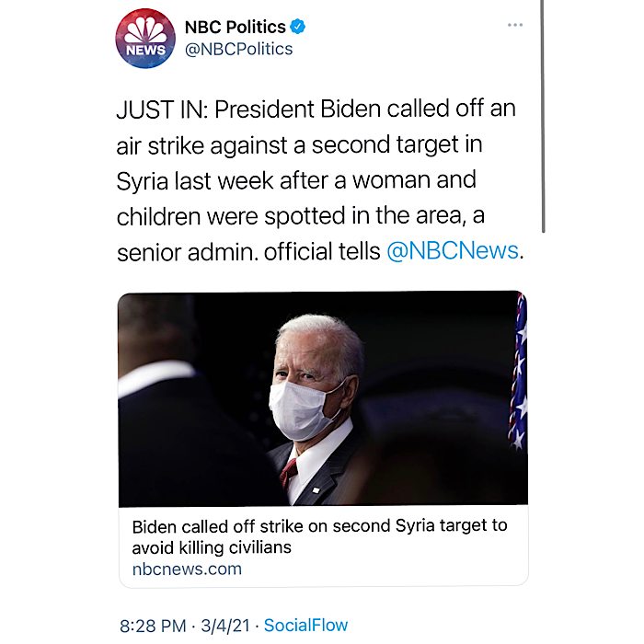Image resolution: width=644 pixels, height=644 pixels.
Task: Click the NBC Politics display name
Action: tap(236, 27)
